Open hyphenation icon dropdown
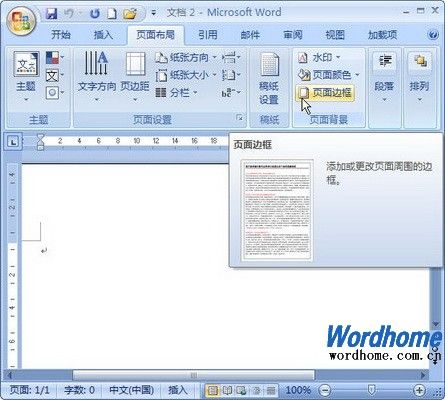445x400 pixels. click(231, 93)
